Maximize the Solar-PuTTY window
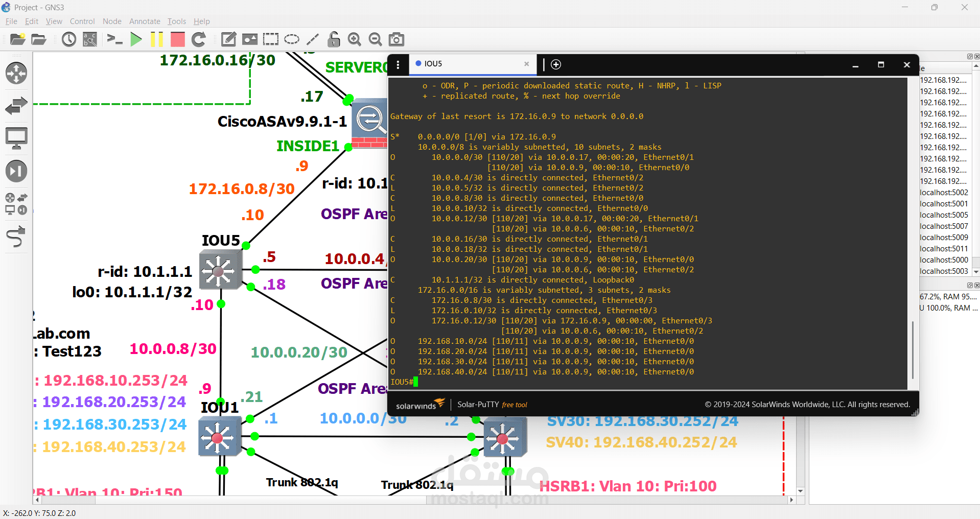The height and width of the screenshot is (519, 980). (881, 65)
